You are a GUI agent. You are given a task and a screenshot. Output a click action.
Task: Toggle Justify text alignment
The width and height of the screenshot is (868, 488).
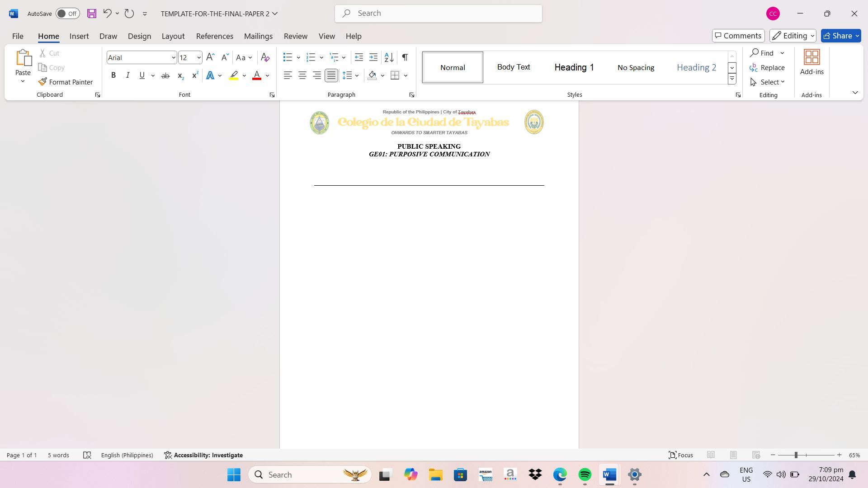click(x=331, y=75)
